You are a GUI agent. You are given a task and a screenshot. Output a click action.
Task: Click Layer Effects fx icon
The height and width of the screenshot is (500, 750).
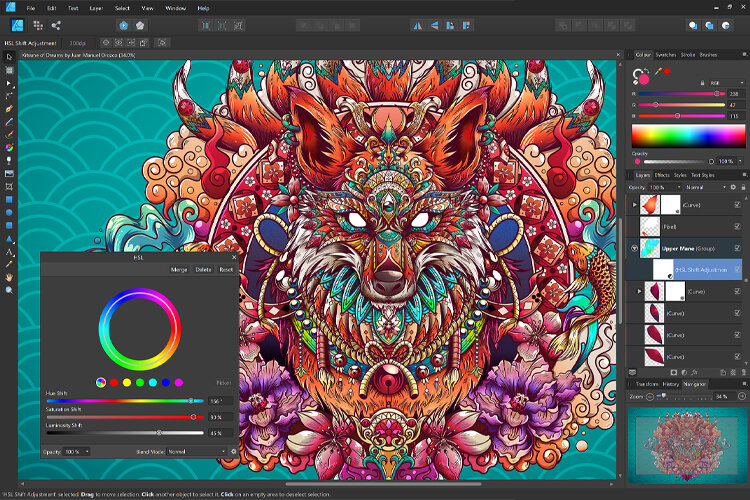click(x=695, y=372)
